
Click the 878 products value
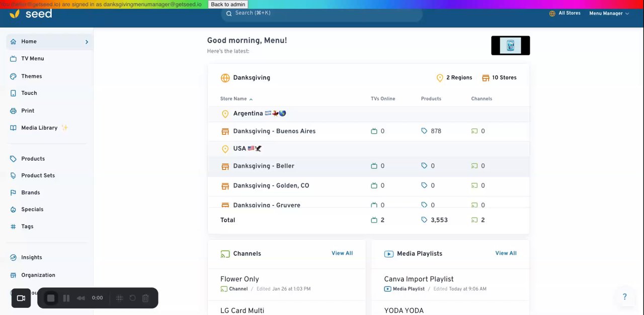coord(436,132)
